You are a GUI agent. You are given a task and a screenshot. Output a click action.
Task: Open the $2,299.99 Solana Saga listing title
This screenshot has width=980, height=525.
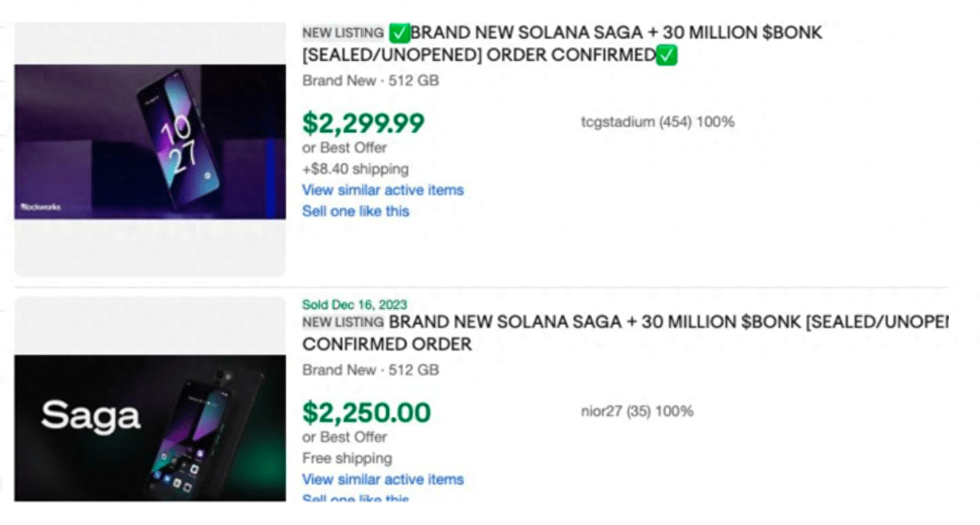(x=561, y=44)
